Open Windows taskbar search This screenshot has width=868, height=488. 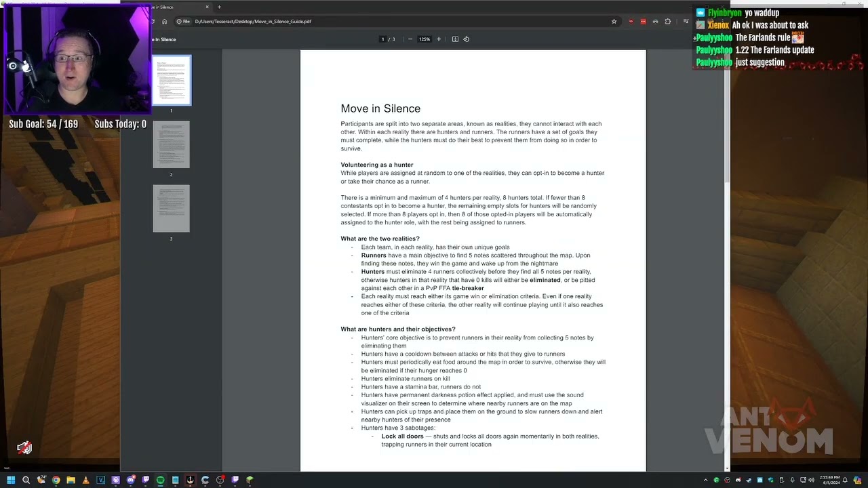point(26,480)
